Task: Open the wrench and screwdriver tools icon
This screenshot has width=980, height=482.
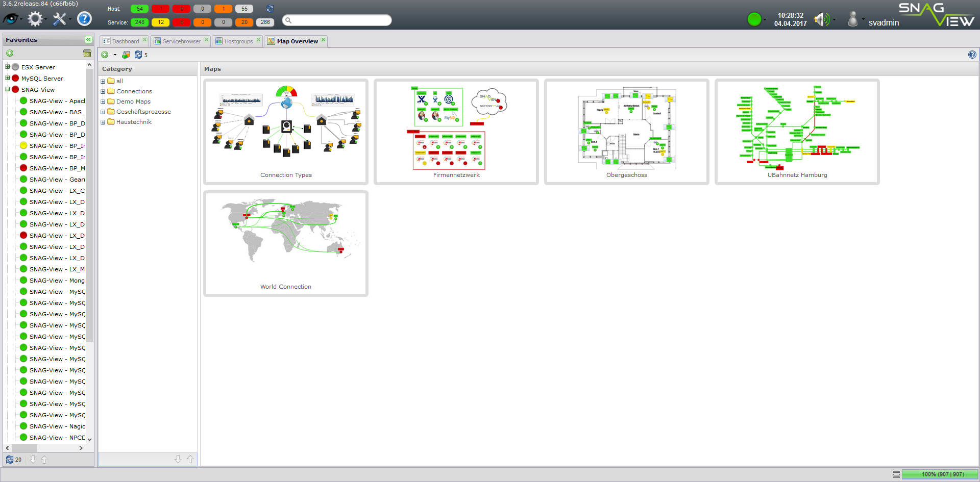Action: click(x=60, y=19)
